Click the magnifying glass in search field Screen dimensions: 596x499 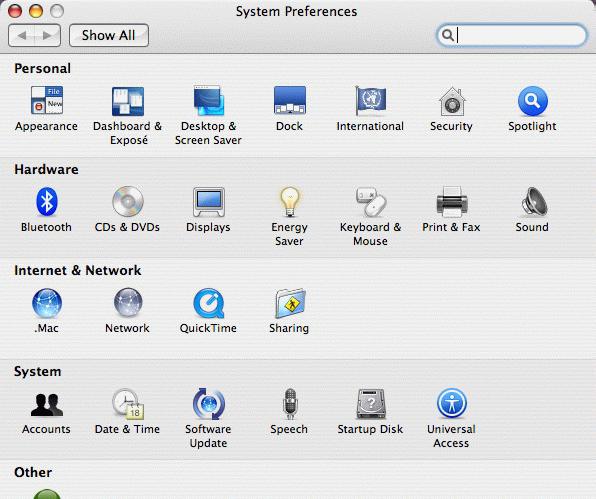(448, 35)
